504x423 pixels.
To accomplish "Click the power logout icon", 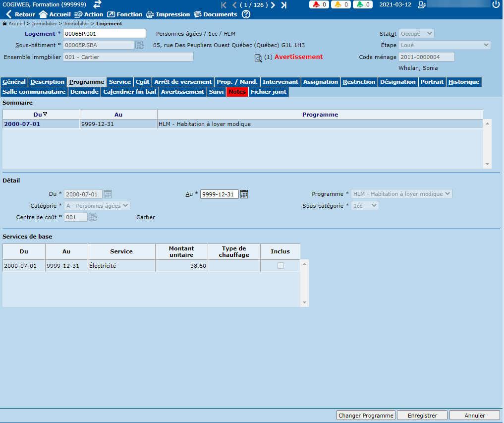I will [496, 4].
